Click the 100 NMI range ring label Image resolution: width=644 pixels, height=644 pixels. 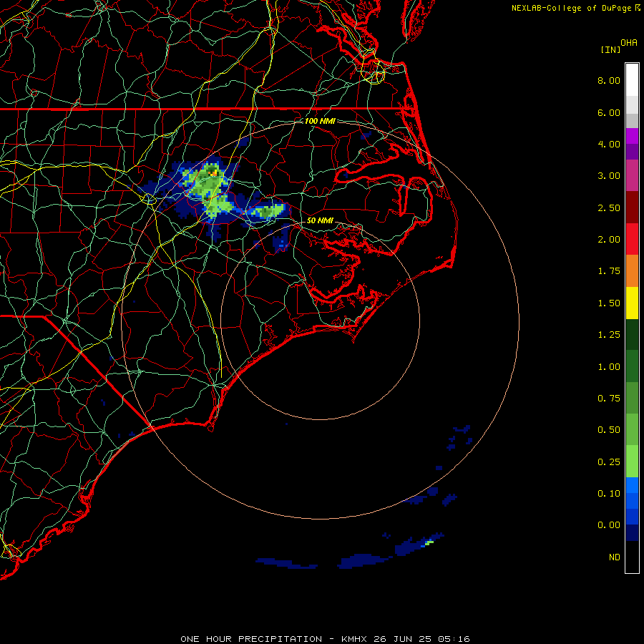pyautogui.click(x=320, y=121)
